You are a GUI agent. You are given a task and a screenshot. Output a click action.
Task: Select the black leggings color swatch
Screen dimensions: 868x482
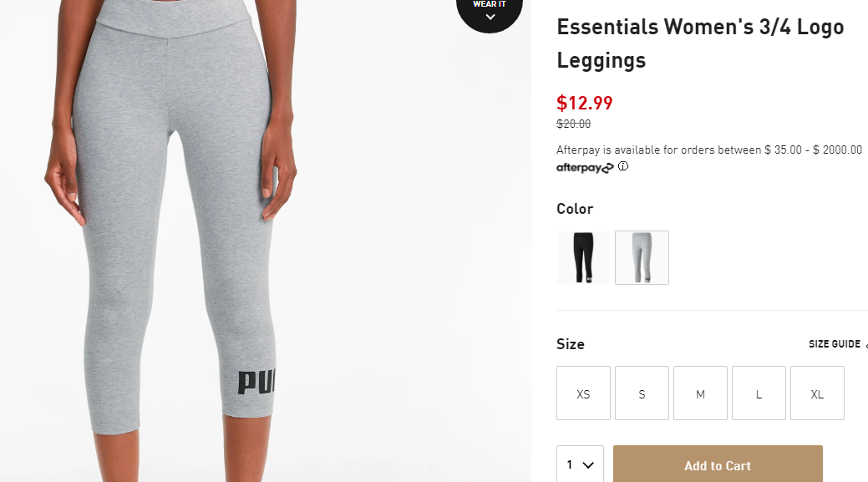tap(583, 258)
